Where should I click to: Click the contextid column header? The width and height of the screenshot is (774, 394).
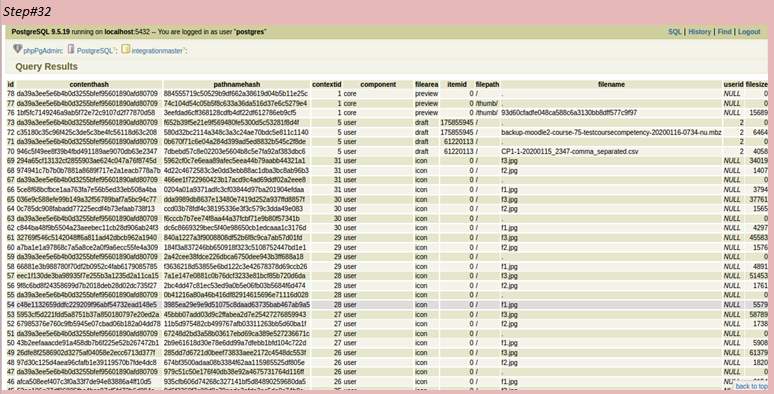(327, 84)
